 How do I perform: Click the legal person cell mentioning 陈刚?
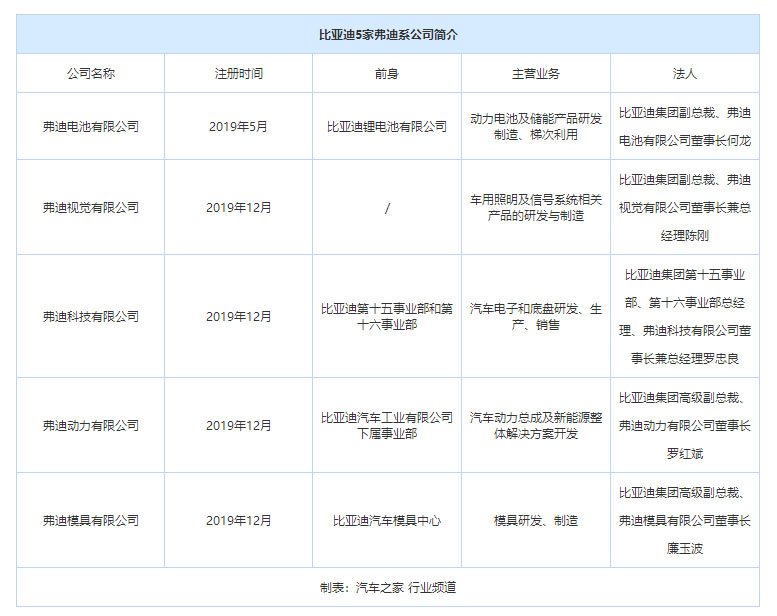coord(685,208)
